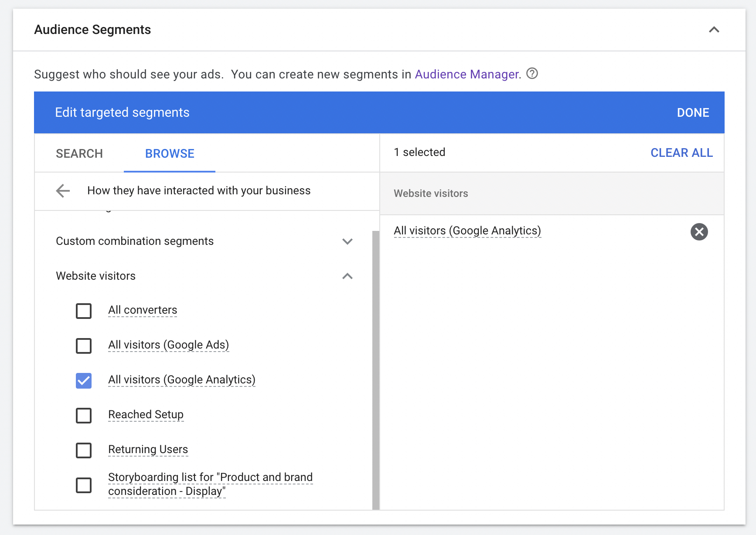Click CLEAR ALL to remove selections
This screenshot has height=535, width=756.
click(681, 152)
